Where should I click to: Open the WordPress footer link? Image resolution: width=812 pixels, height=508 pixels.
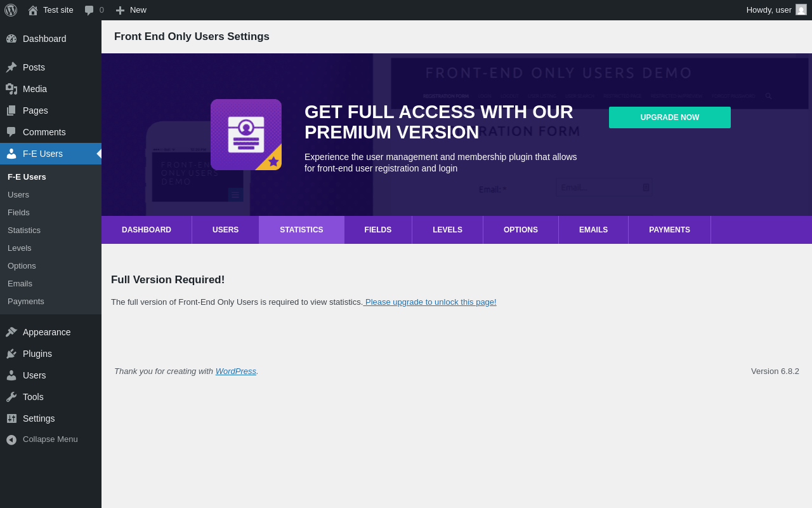coord(236,371)
